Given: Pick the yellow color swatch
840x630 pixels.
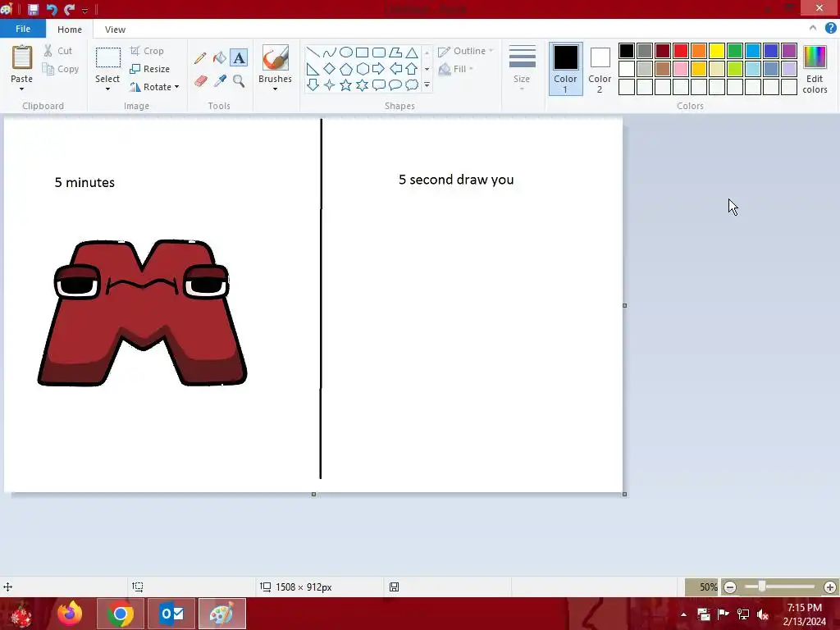Looking at the screenshot, I should [717, 51].
